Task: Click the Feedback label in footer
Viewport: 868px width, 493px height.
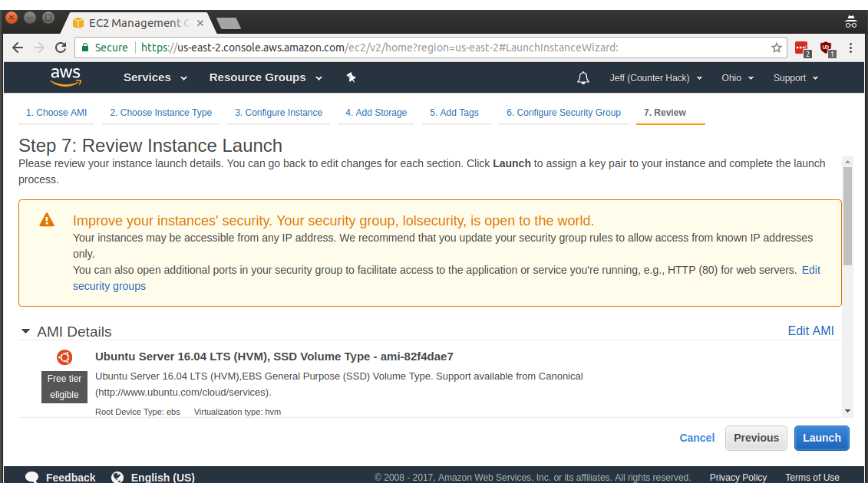Action: pyautogui.click(x=71, y=478)
